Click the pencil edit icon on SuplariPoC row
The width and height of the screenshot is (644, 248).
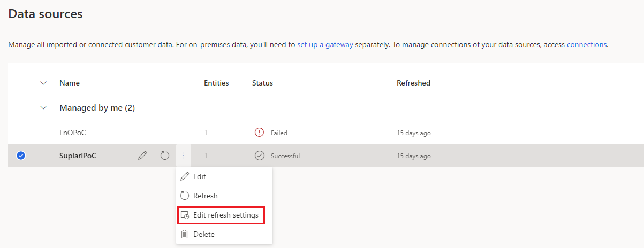[x=142, y=156]
